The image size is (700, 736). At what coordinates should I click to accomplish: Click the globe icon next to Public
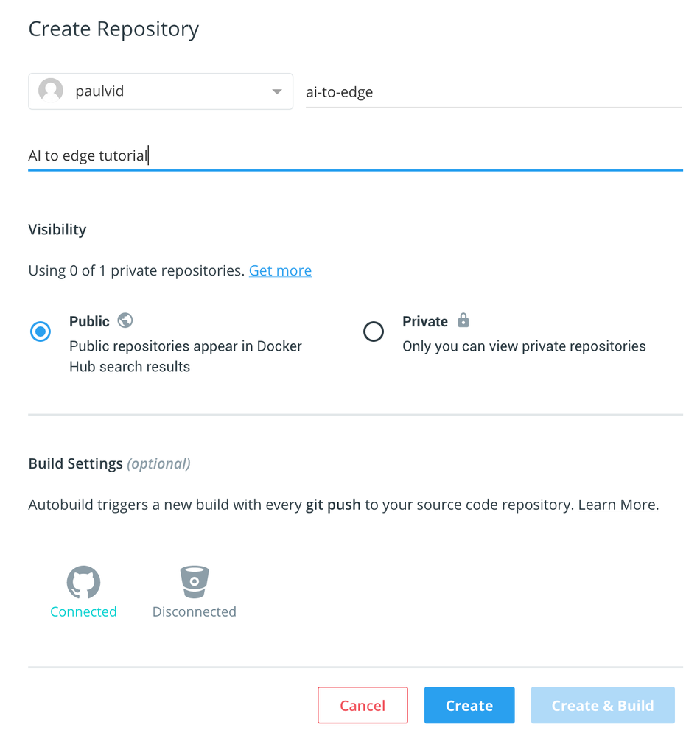pos(125,320)
